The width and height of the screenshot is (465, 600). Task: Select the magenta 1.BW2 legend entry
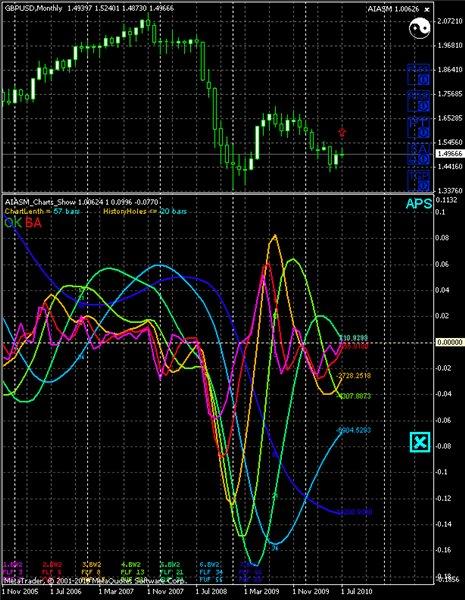pos(13,564)
